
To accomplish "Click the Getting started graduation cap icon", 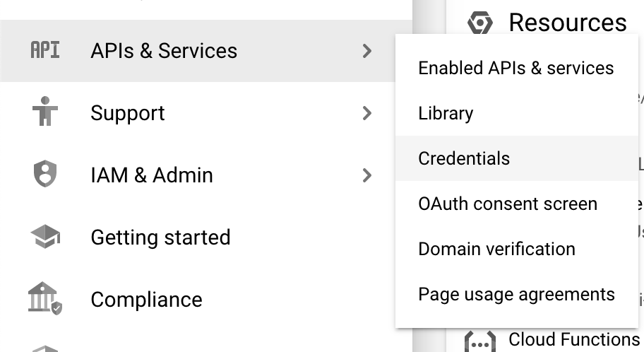I will (45, 237).
